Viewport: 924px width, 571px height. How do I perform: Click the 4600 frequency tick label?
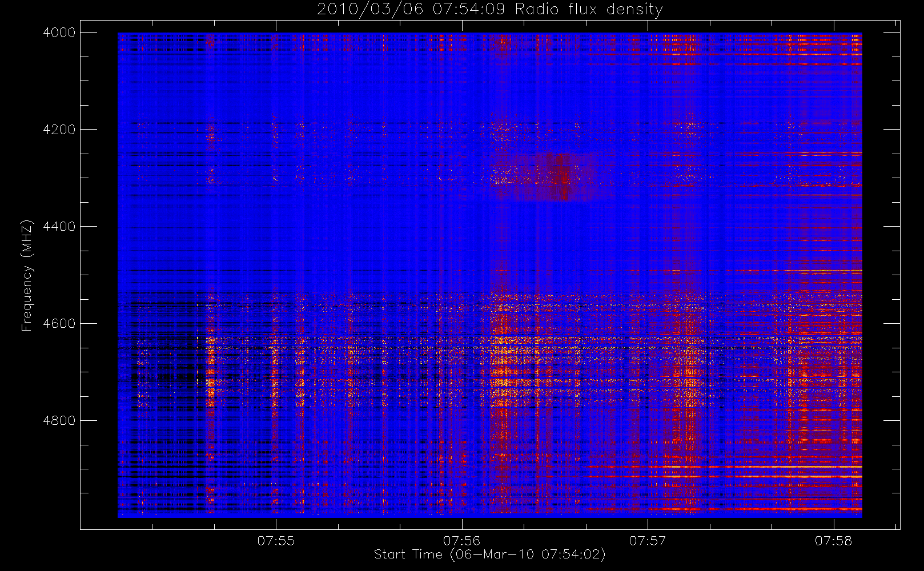pos(59,324)
